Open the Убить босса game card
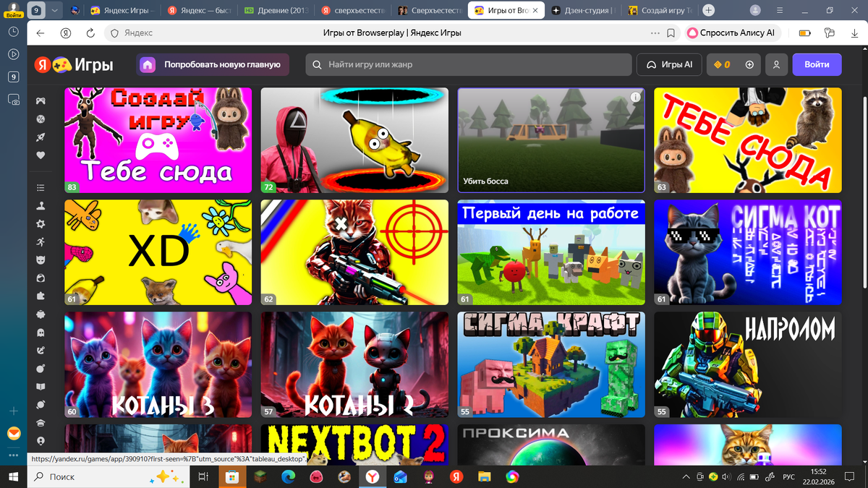868x488 pixels. (x=550, y=140)
